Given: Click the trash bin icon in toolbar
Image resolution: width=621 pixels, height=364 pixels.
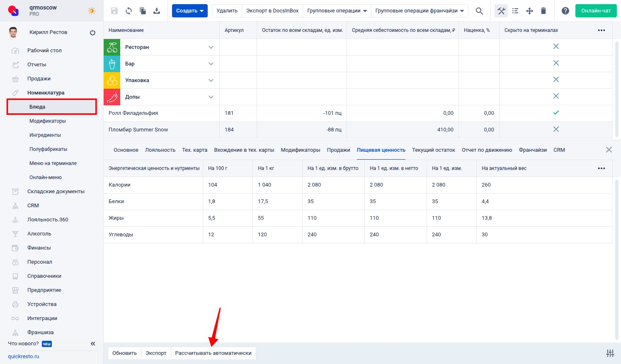Looking at the screenshot, I should 543,11.
